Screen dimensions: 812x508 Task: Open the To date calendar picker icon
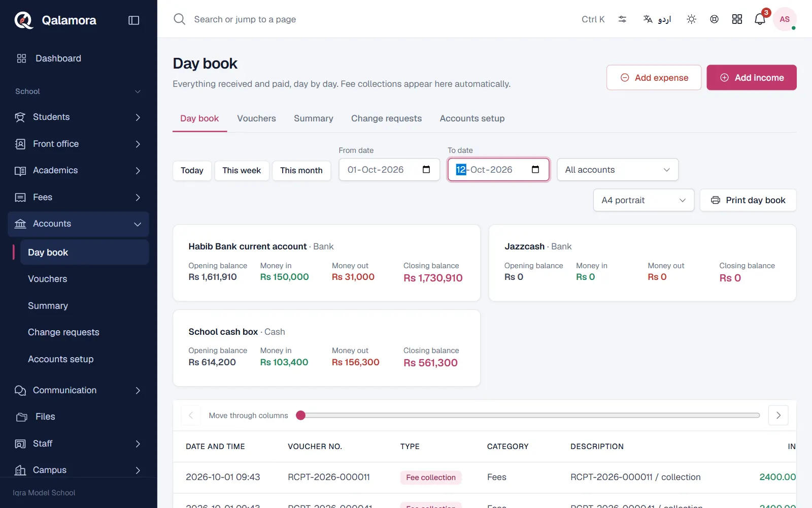535,170
